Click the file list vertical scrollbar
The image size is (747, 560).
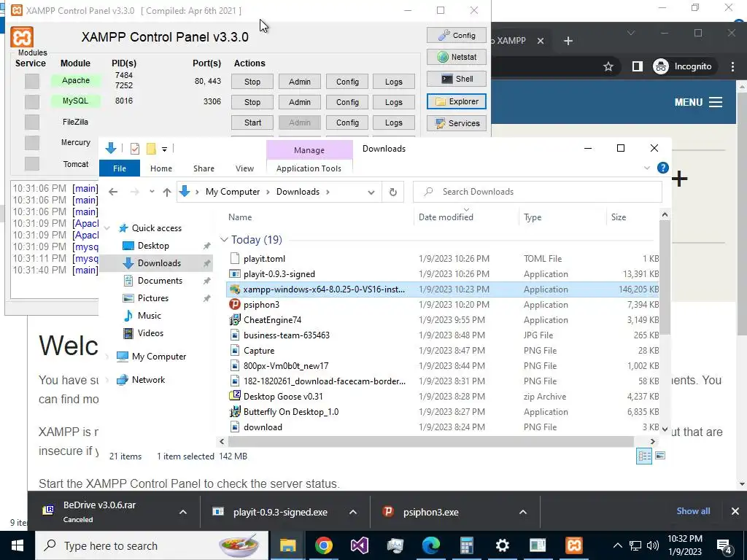click(665, 276)
